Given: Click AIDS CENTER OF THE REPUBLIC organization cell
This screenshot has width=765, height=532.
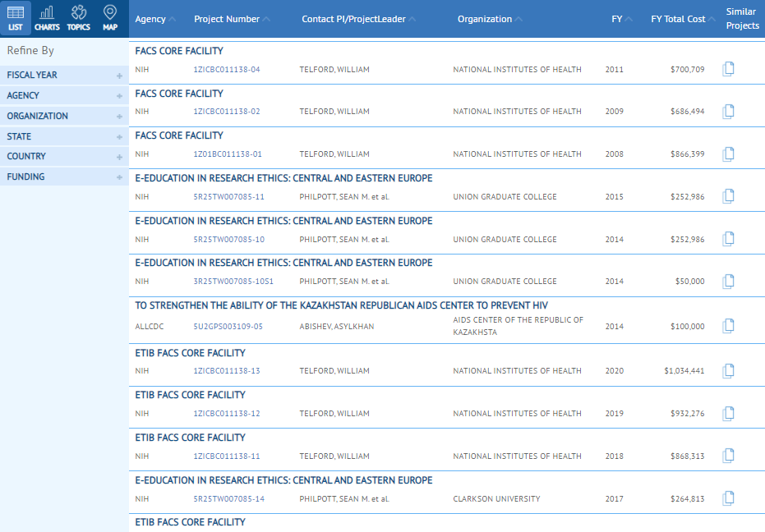Looking at the screenshot, I should pos(518,326).
